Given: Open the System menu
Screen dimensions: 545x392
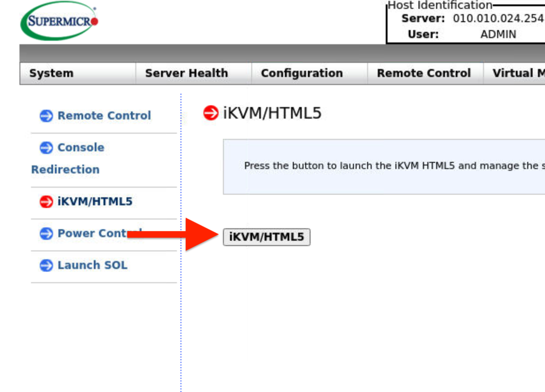Looking at the screenshot, I should coord(51,73).
